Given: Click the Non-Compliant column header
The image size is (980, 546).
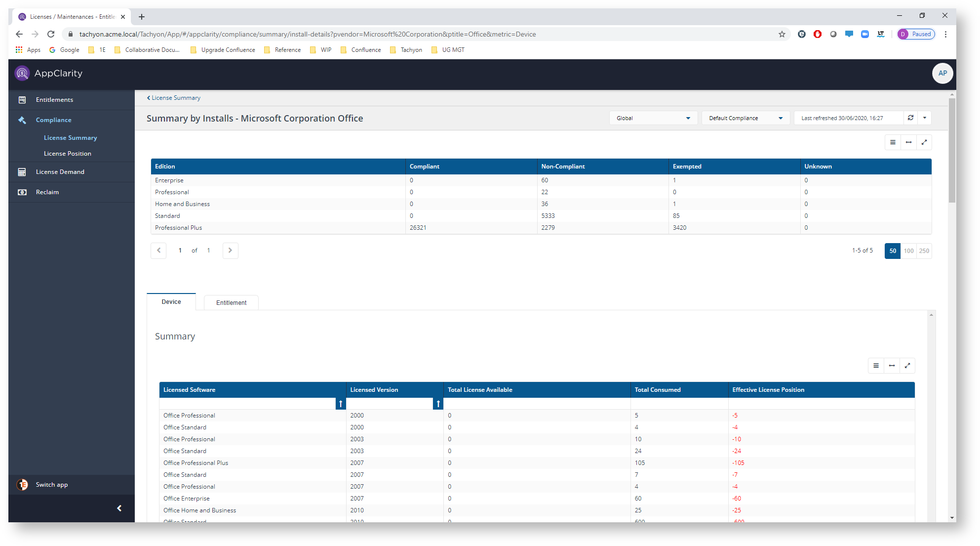Looking at the screenshot, I should pyautogui.click(x=603, y=167).
